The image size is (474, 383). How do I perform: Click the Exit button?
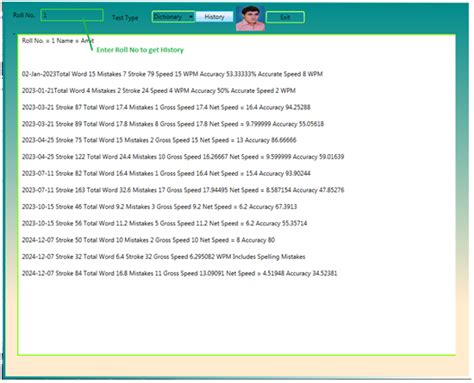point(285,17)
